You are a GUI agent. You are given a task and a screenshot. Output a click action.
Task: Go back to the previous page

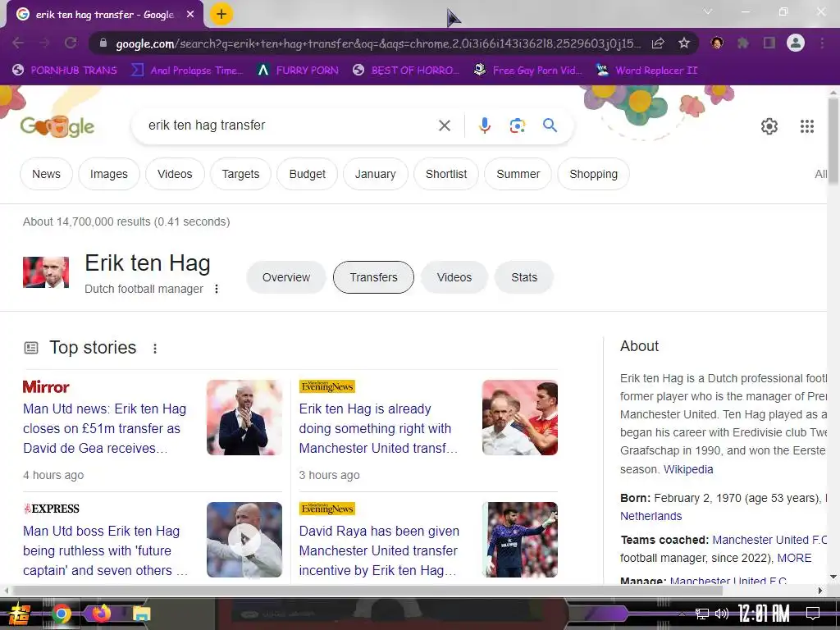click(x=18, y=43)
